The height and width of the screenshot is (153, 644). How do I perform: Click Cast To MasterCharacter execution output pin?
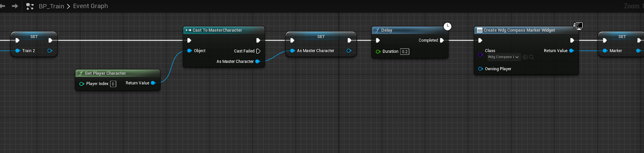pos(258,40)
